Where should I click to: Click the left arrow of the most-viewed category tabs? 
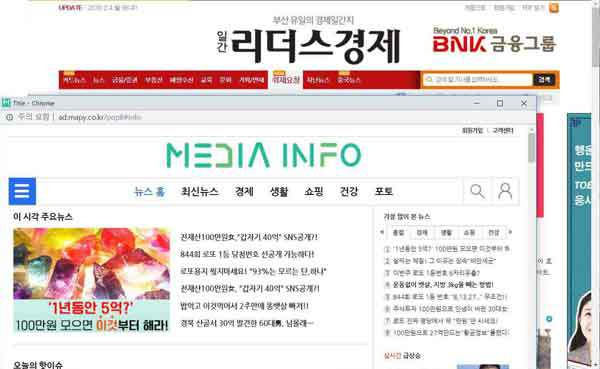point(382,232)
